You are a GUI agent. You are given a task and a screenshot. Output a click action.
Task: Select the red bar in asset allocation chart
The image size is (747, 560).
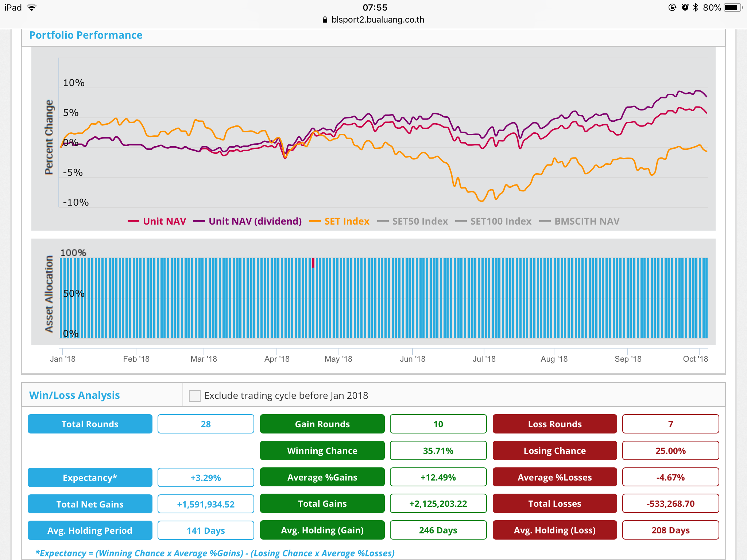pyautogui.click(x=313, y=263)
